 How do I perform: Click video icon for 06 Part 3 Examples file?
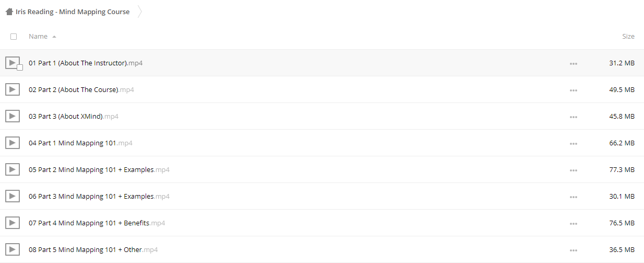pos(13,196)
